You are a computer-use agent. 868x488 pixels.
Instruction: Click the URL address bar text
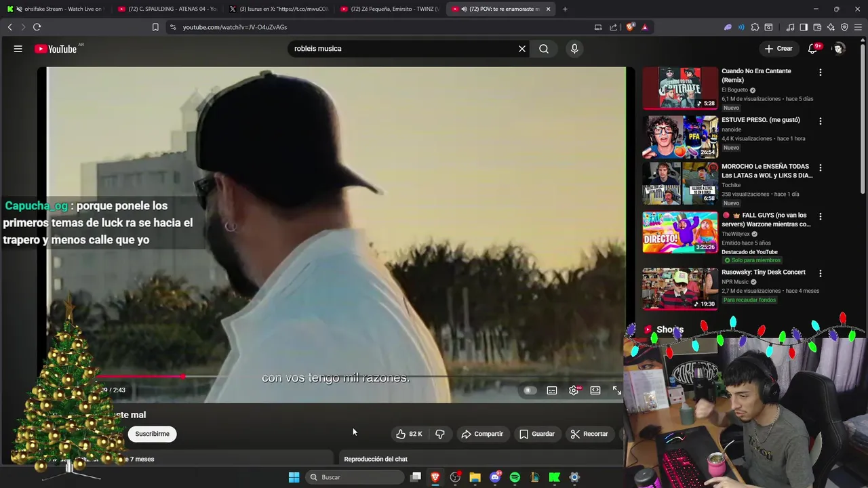(235, 27)
